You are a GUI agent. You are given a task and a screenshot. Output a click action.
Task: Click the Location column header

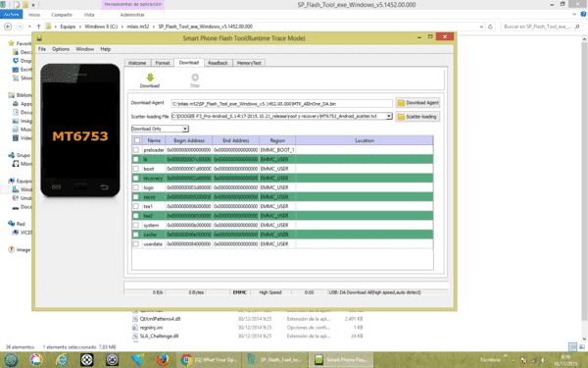point(365,140)
